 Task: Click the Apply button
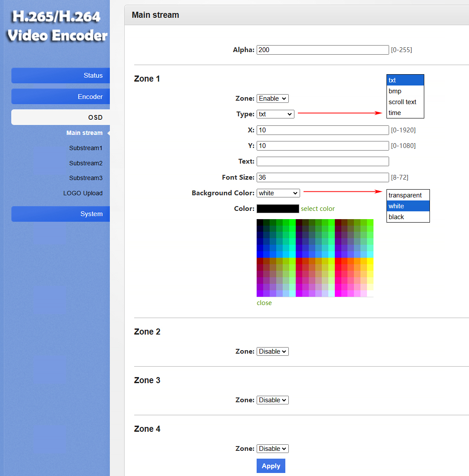tap(271, 466)
